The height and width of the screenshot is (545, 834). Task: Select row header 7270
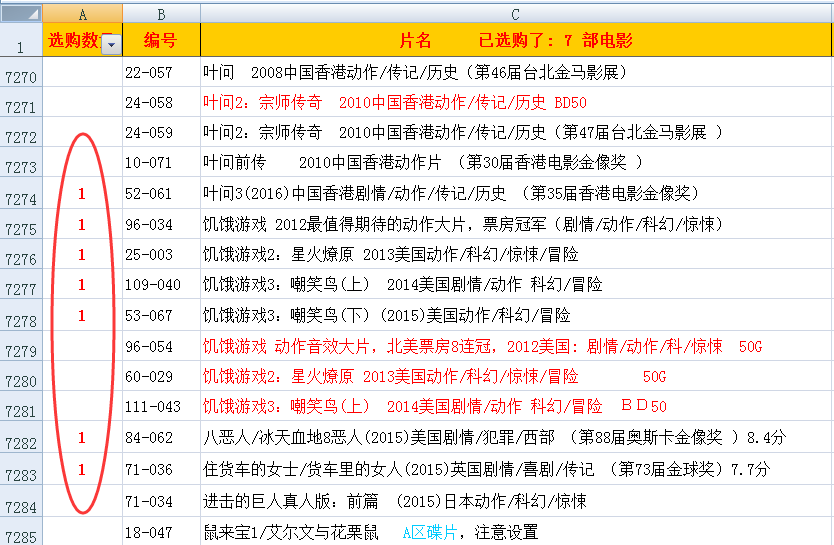[21, 72]
